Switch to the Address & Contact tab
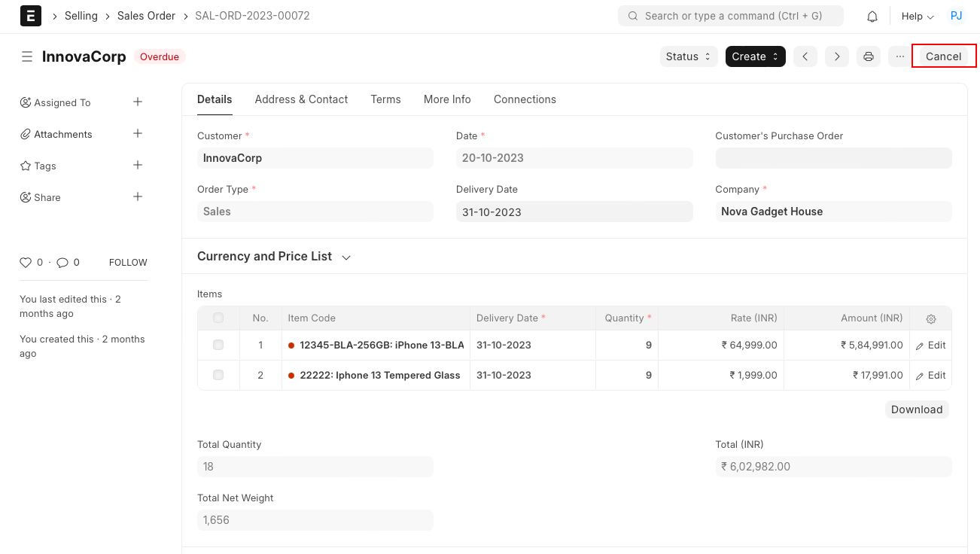The width and height of the screenshot is (980, 554). click(301, 99)
